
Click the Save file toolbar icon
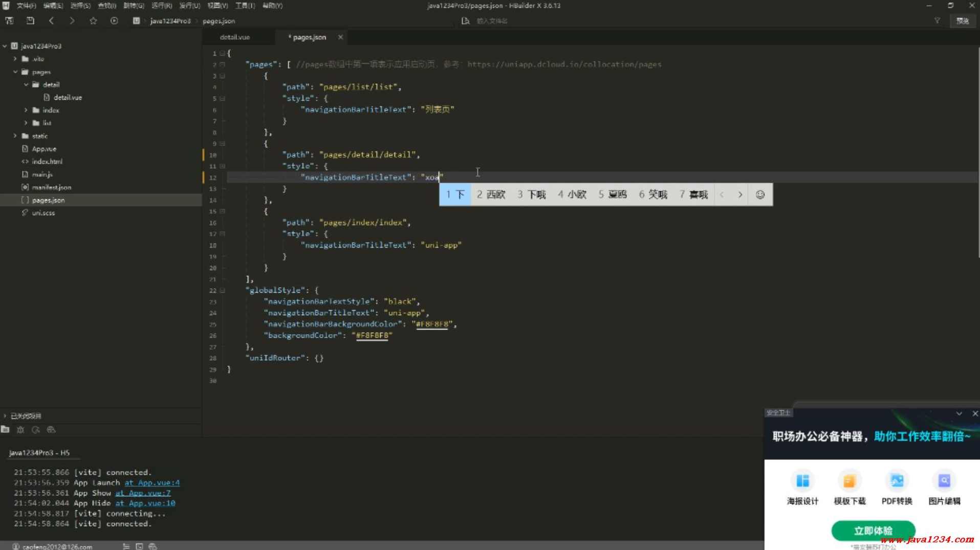click(x=30, y=21)
